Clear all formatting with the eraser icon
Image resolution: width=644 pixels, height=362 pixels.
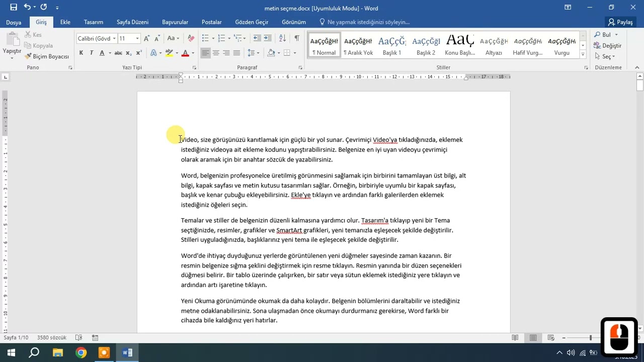(191, 38)
